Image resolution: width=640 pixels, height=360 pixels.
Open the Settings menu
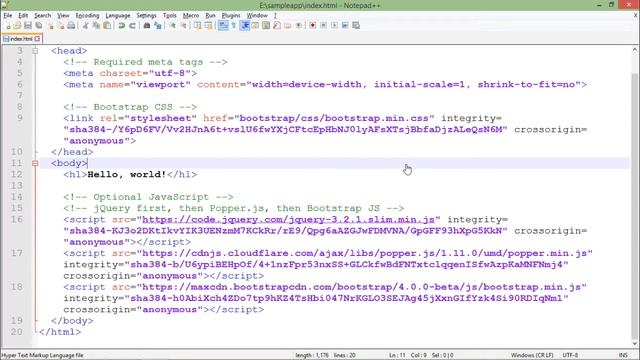coord(146,16)
